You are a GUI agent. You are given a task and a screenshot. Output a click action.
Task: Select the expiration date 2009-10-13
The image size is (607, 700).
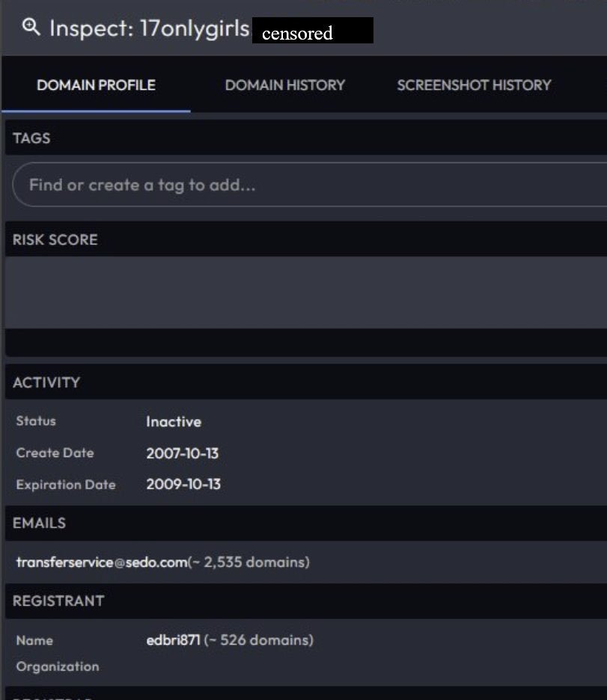(x=183, y=485)
